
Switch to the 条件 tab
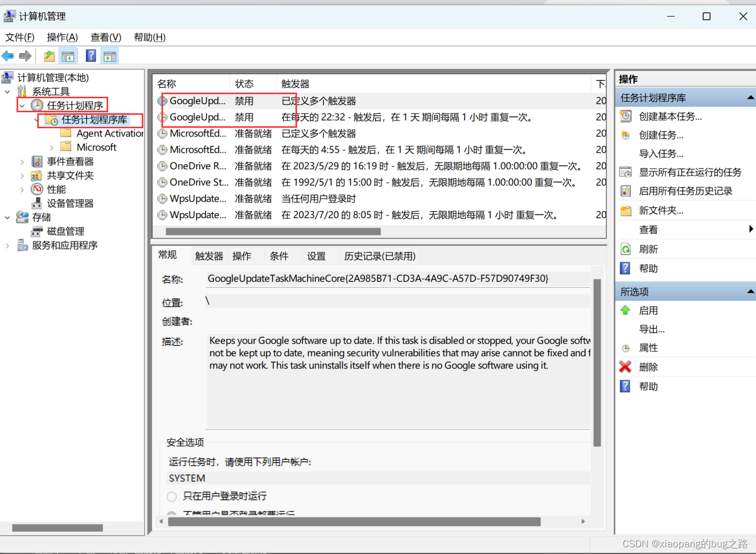pyautogui.click(x=279, y=256)
